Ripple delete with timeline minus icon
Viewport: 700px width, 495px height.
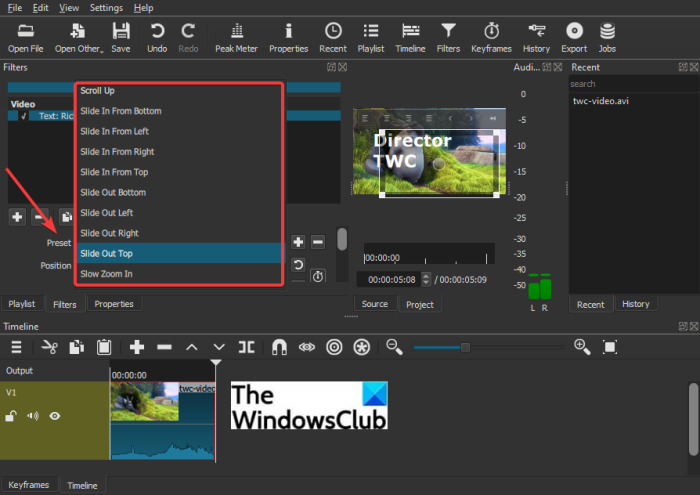[164, 347]
